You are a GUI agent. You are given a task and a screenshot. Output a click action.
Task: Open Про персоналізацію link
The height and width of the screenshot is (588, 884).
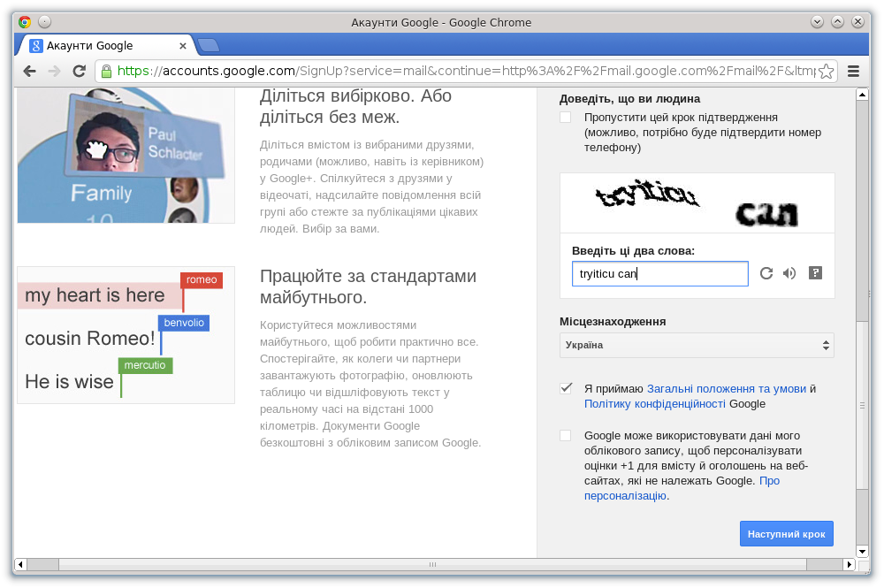[682, 488]
